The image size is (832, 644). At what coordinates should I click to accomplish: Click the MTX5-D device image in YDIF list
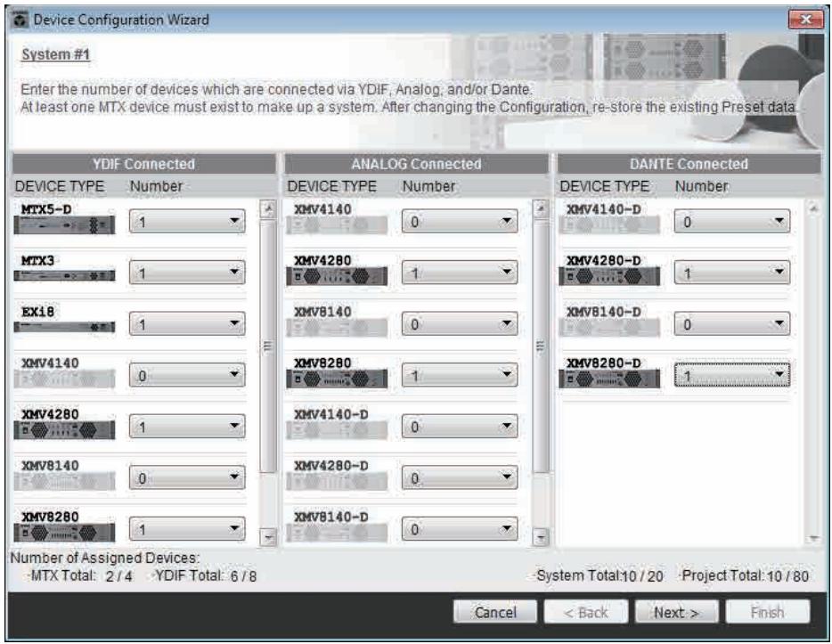[64, 225]
